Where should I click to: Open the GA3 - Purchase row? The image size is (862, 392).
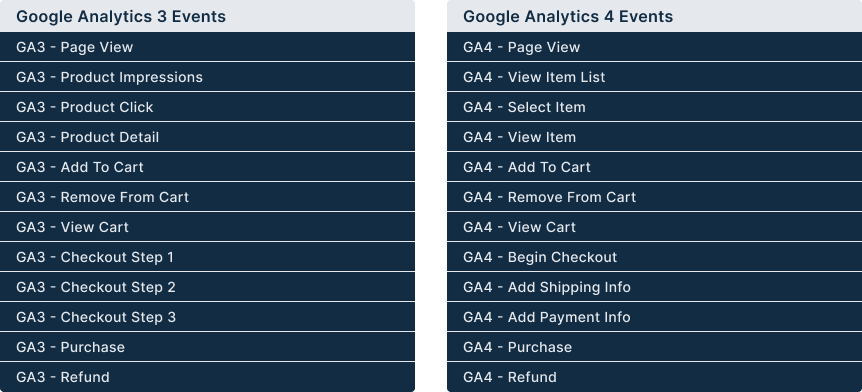pyautogui.click(x=207, y=347)
